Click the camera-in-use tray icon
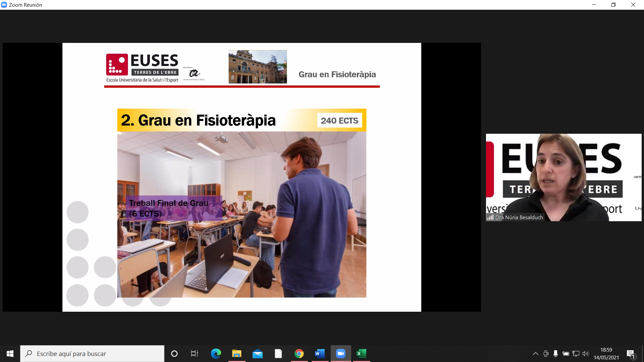 coord(546,354)
